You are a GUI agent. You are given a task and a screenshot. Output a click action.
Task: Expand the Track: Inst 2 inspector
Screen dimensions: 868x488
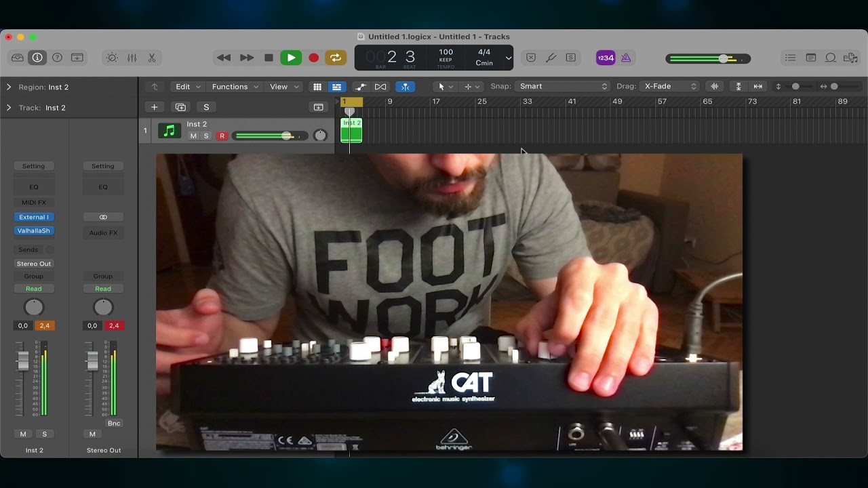[9, 108]
